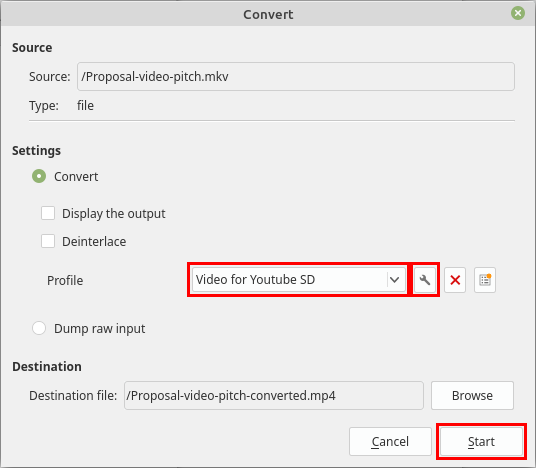Click the Dump raw input label

tap(99, 329)
